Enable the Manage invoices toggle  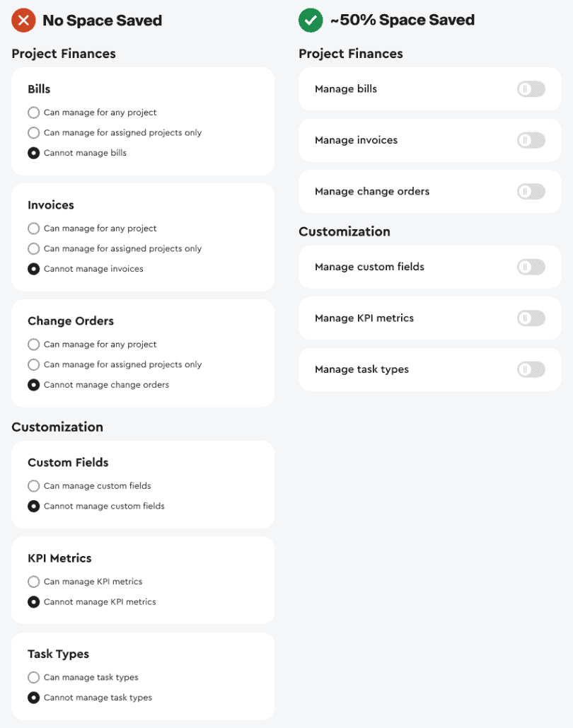(531, 140)
